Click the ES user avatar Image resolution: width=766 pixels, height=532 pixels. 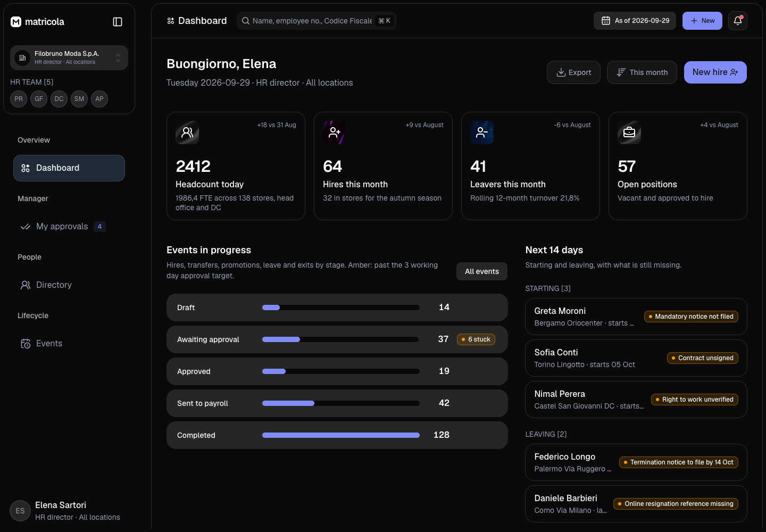tap(20, 511)
